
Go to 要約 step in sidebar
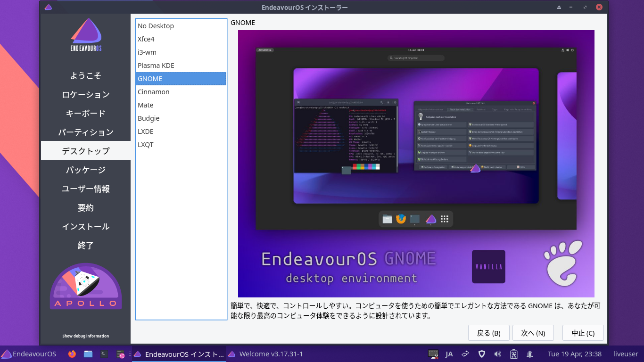86,207
